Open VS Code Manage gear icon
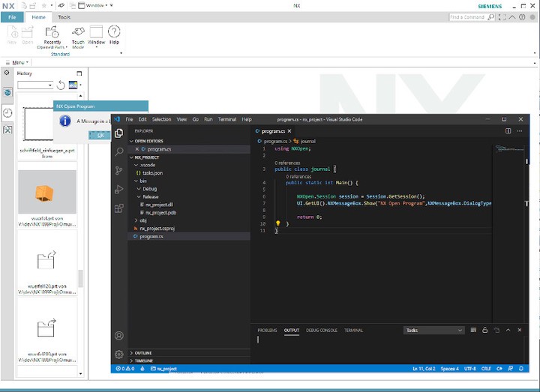Screen dimensions: 540x392 click(119, 354)
